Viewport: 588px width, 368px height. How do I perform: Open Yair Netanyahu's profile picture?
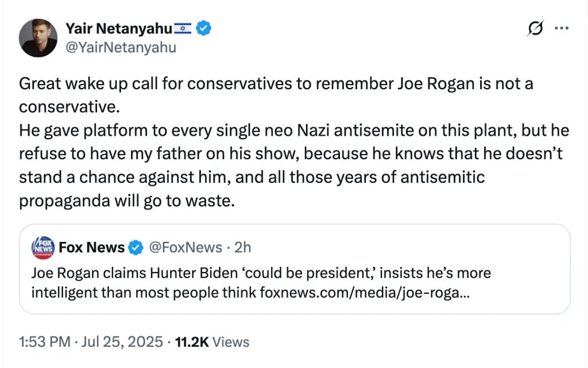point(38,38)
